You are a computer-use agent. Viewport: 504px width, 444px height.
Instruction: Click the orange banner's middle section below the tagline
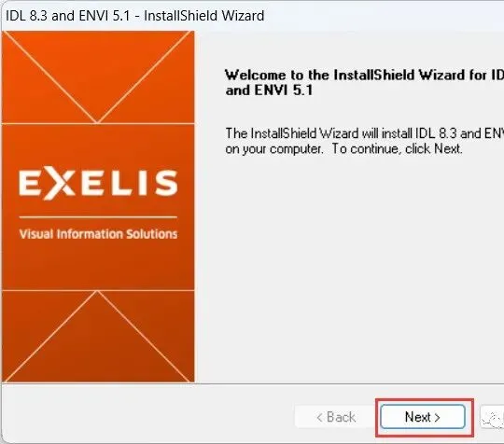98,265
